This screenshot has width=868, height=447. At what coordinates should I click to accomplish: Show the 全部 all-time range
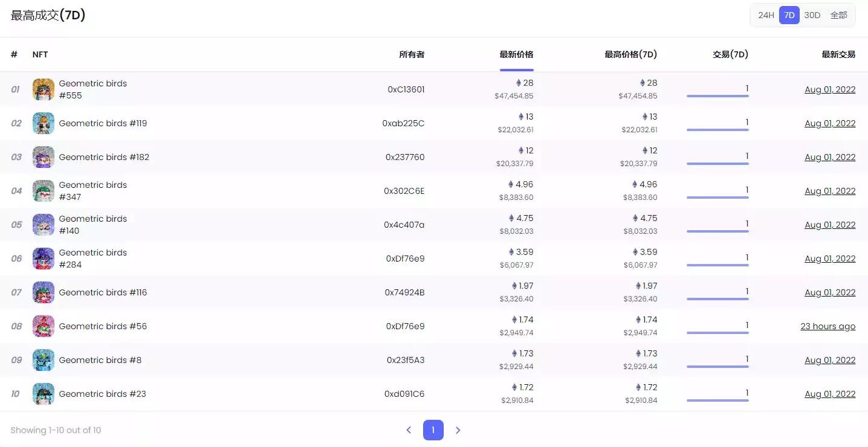tap(838, 15)
